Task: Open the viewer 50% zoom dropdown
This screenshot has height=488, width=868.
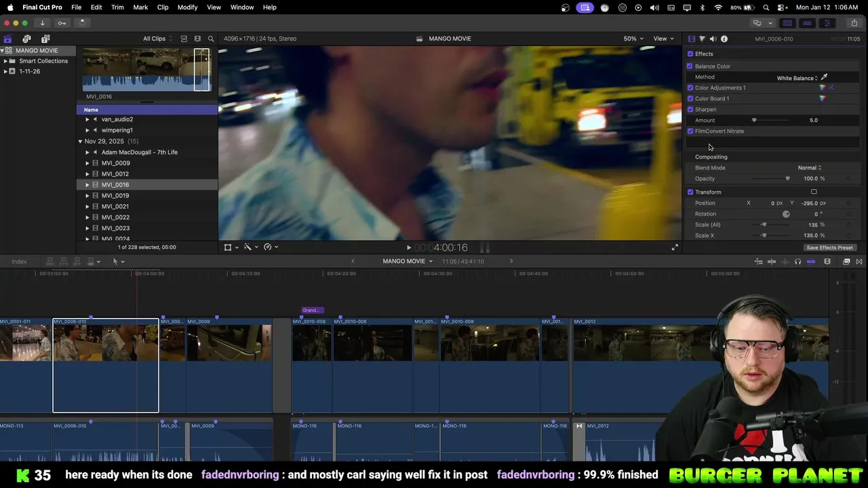Action: 633,39
